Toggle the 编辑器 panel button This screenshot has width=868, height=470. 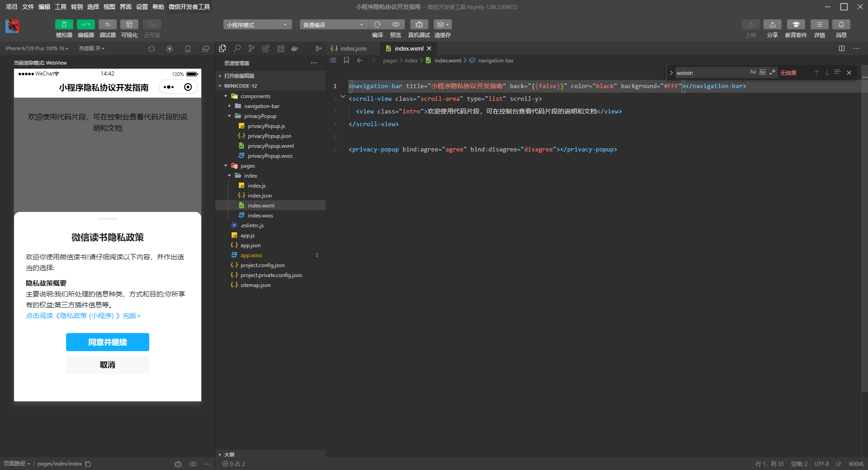(x=86, y=24)
